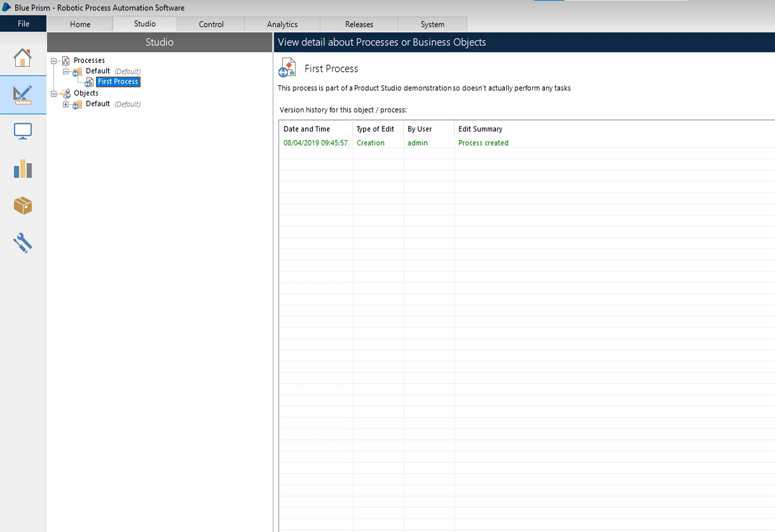
Task: Open the Control monitor sidebar icon
Action: click(x=23, y=132)
